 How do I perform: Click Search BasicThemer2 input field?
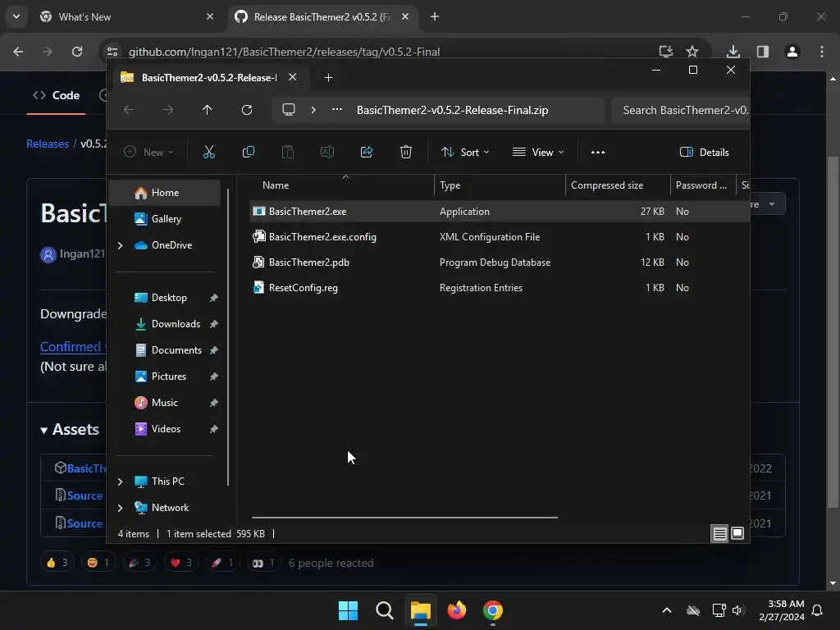point(680,111)
